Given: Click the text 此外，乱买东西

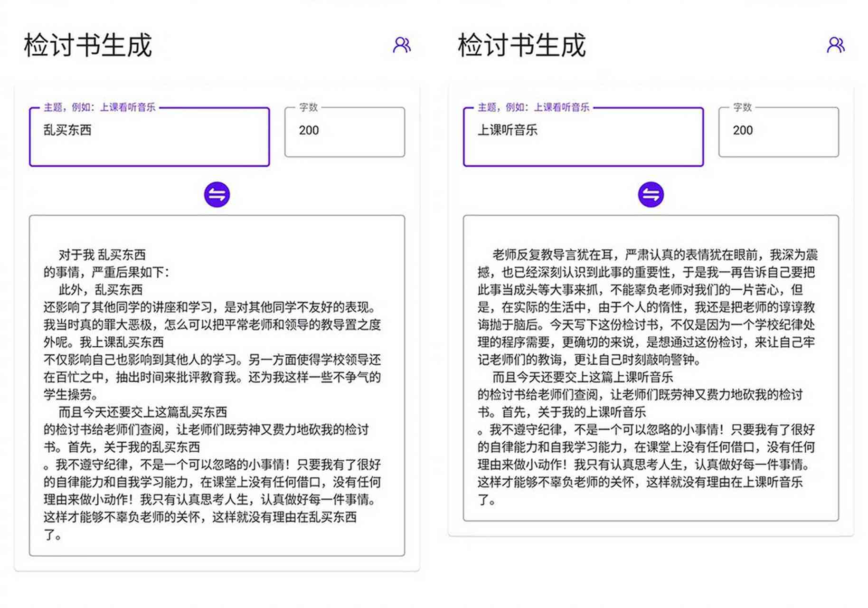Looking at the screenshot, I should coord(101,290).
